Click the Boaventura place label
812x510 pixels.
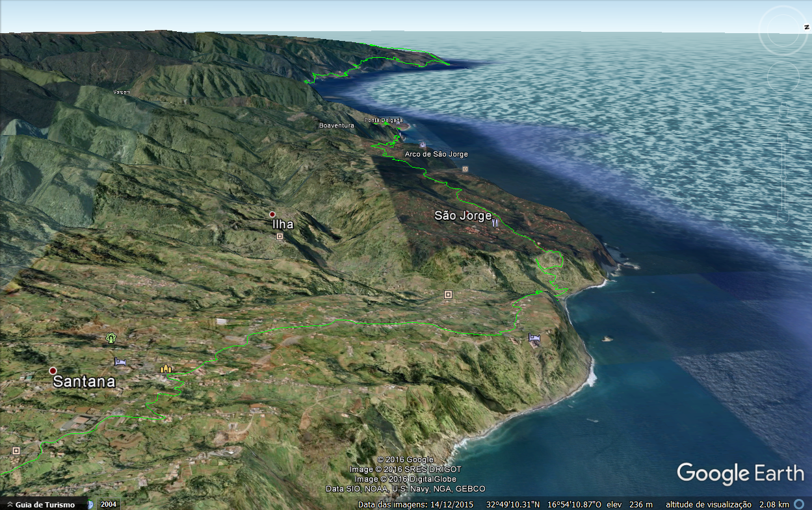337,125
